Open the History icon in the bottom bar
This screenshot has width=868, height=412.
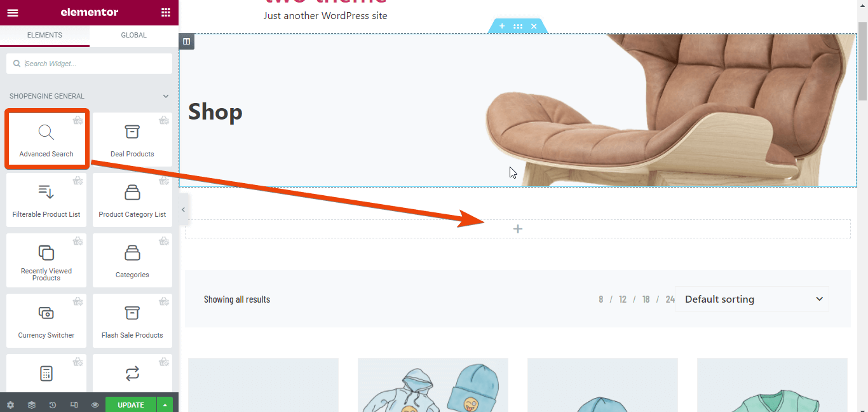53,405
